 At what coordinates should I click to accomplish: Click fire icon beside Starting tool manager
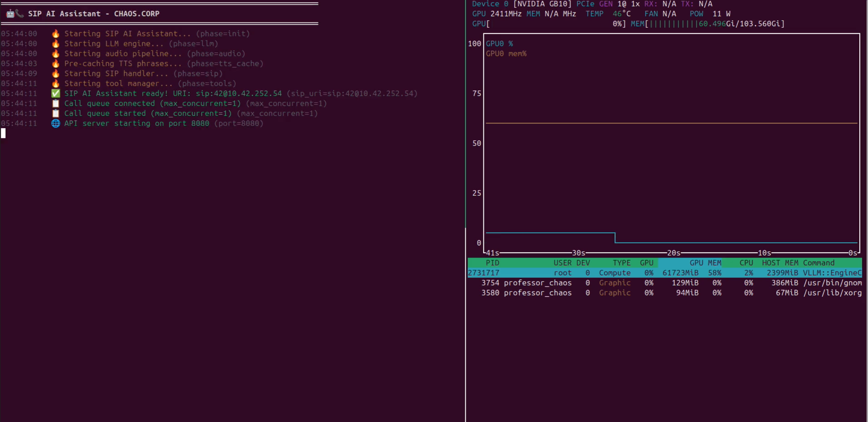(x=56, y=83)
